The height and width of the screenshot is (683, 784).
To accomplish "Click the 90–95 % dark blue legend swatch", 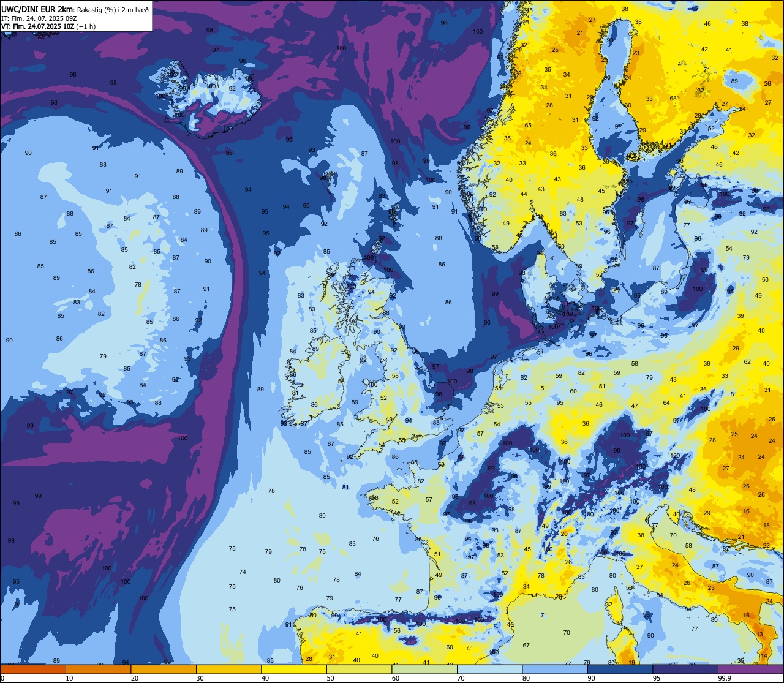I will [x=620, y=669].
